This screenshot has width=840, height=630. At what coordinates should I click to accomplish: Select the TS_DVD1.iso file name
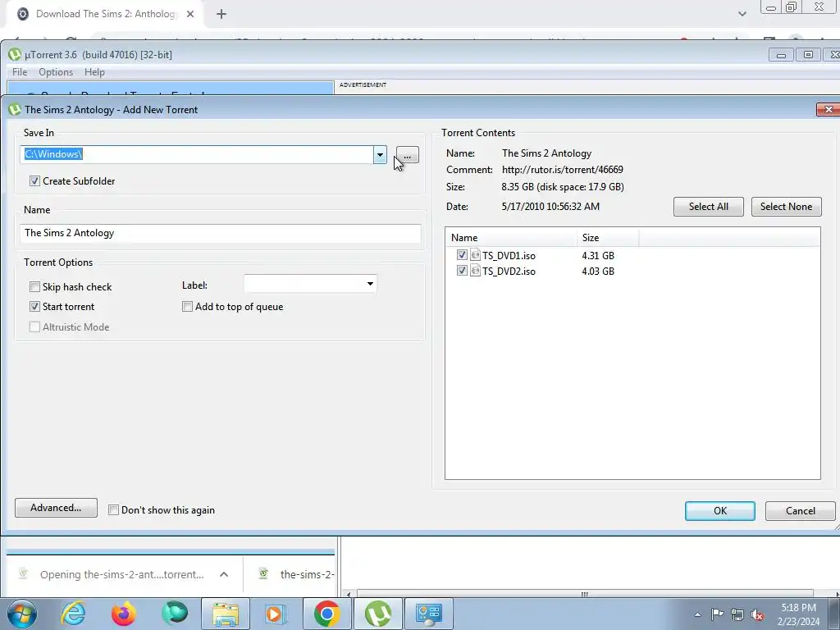(x=509, y=256)
